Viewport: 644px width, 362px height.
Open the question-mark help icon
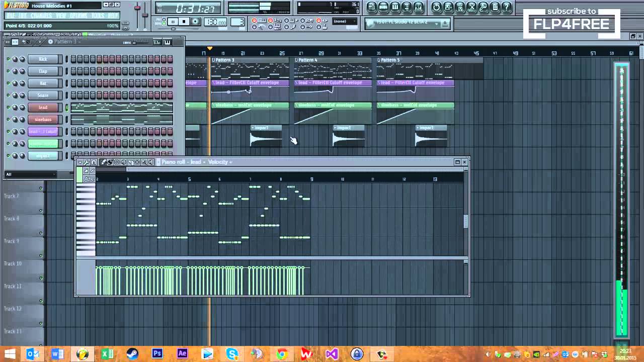pyautogui.click(x=507, y=7)
